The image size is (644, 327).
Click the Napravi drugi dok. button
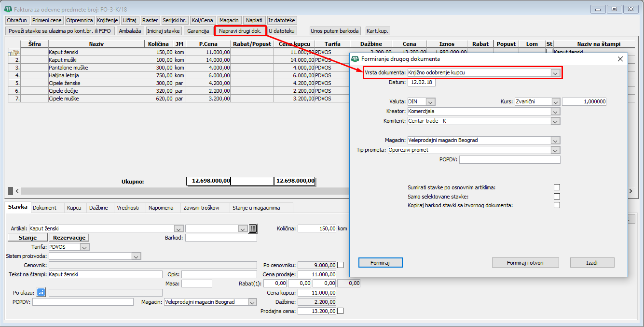click(240, 31)
